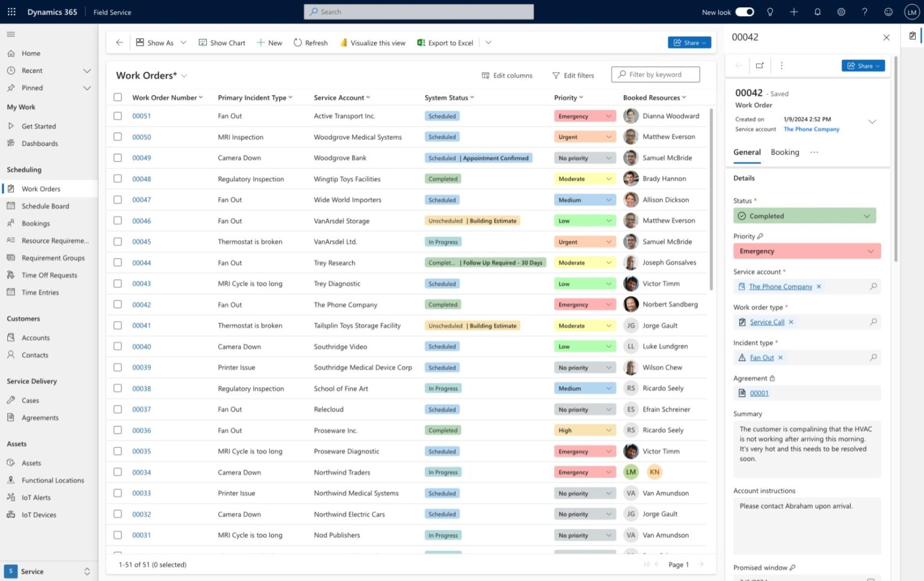Open the Schedule Board from the sidebar
Screen dimensions: 924x581
[x=46, y=206]
